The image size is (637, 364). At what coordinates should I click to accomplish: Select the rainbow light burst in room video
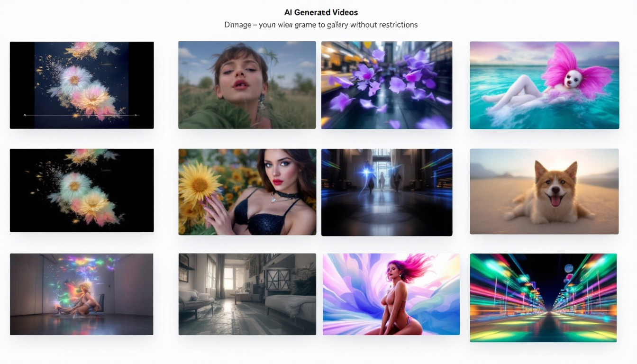(82, 294)
